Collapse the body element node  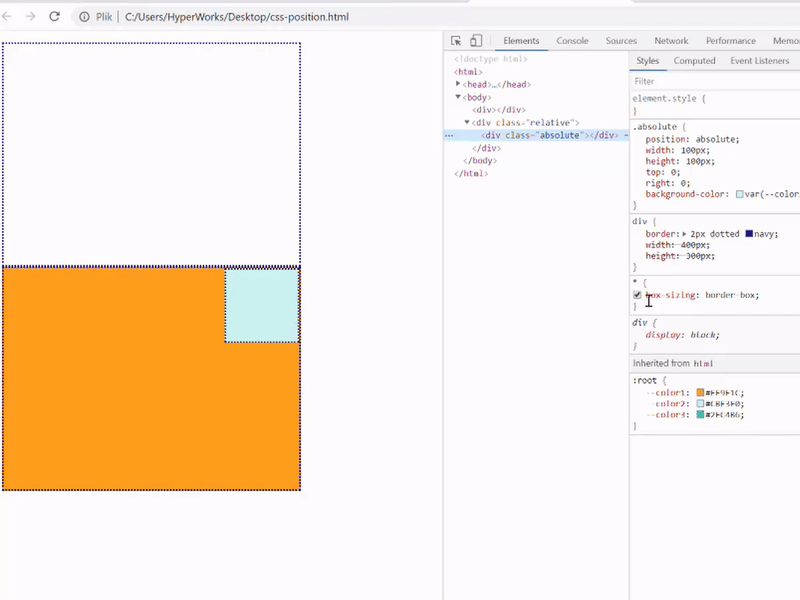(x=458, y=96)
